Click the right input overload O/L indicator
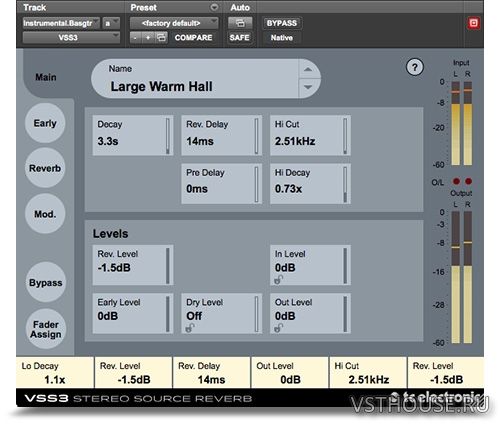This screenshot has width=500, height=427. (468, 181)
